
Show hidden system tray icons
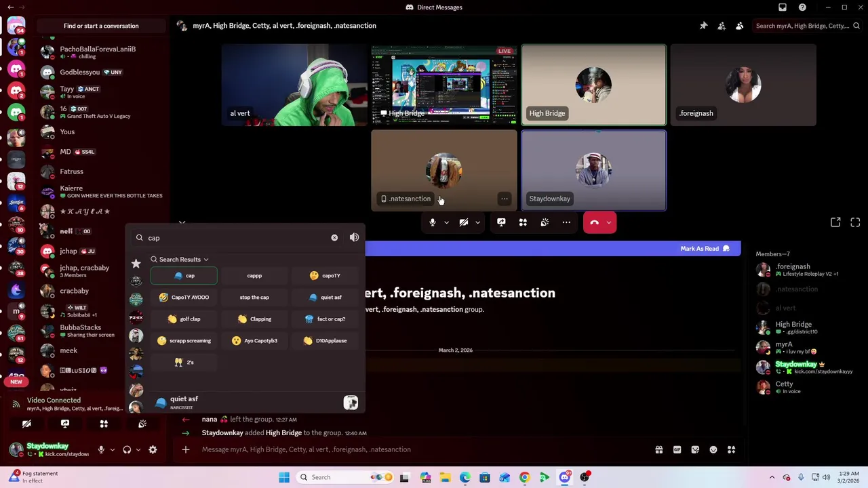point(772,477)
